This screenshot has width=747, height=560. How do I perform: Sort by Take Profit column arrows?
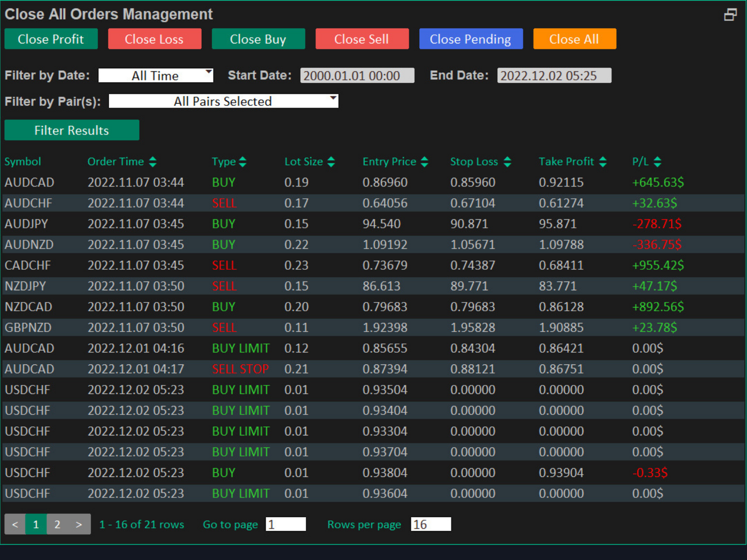tap(603, 162)
